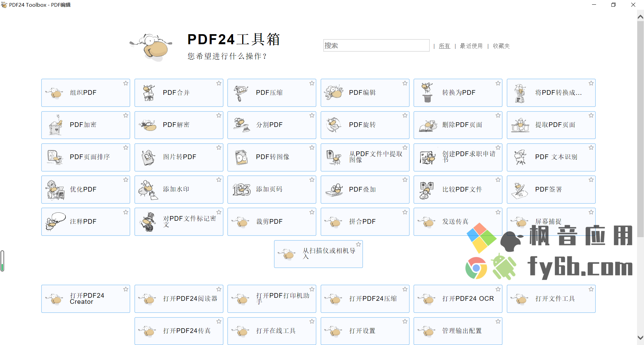
Task: Show the 所有 tools filter
Action: coord(444,46)
